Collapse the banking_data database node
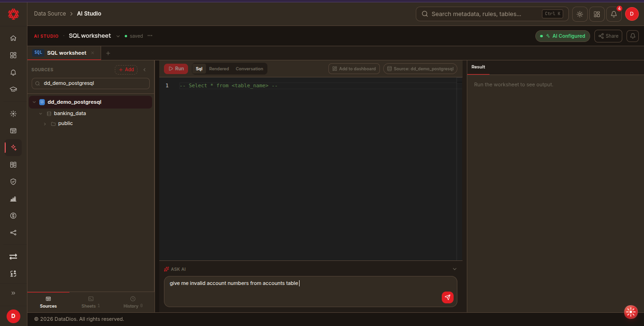 [x=41, y=114]
